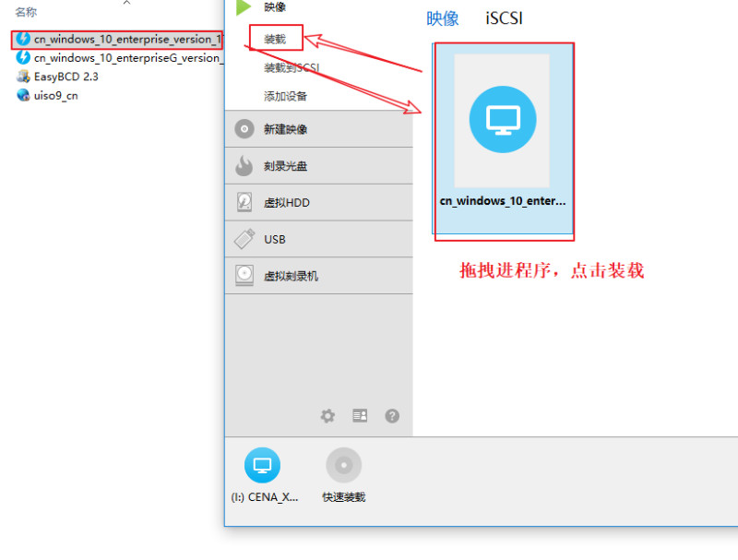Click the cn_windows_10_enter... caption text
The image size is (738, 560).
(503, 201)
